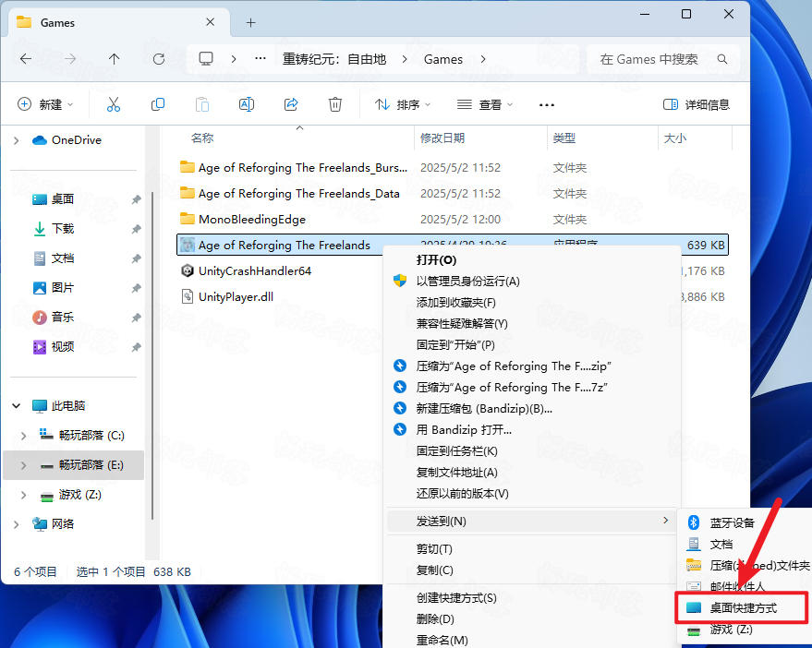Select 添加到收藏夹(F) in context menu
The image size is (812, 648).
pos(532,302)
